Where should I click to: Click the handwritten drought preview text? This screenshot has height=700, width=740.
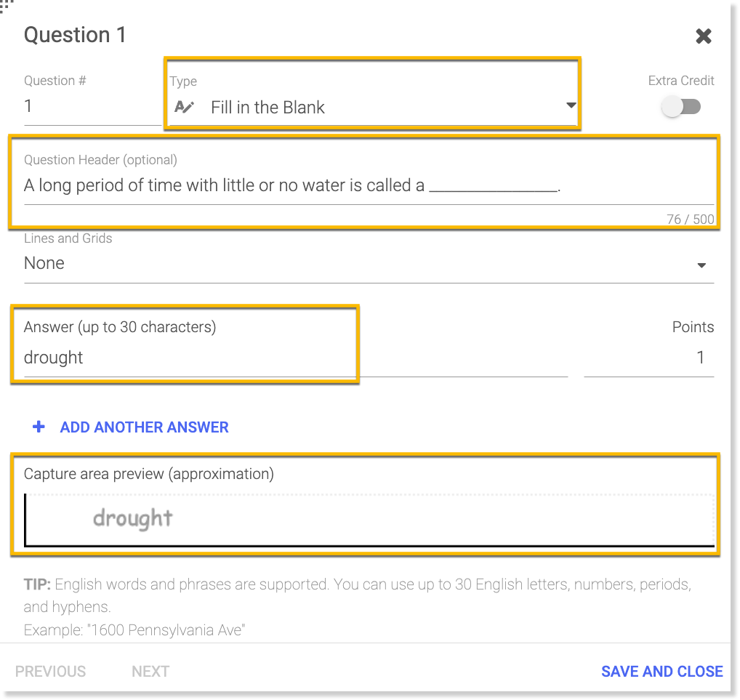tap(132, 518)
